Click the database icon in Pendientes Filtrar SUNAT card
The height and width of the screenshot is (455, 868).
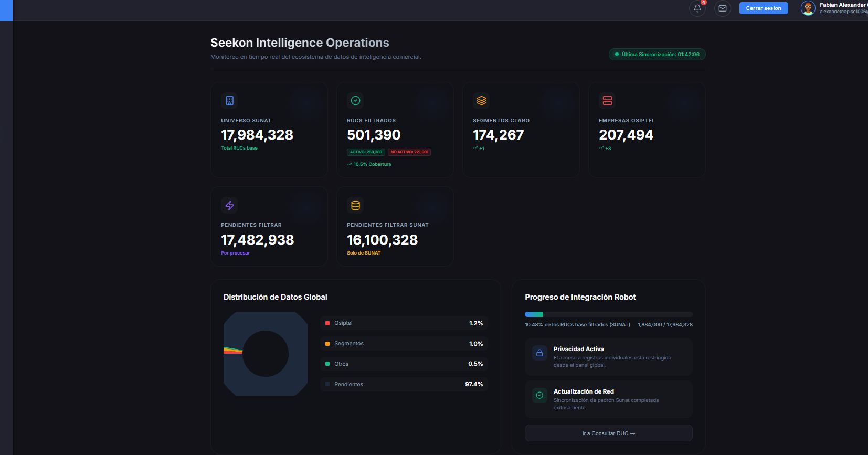pyautogui.click(x=355, y=205)
